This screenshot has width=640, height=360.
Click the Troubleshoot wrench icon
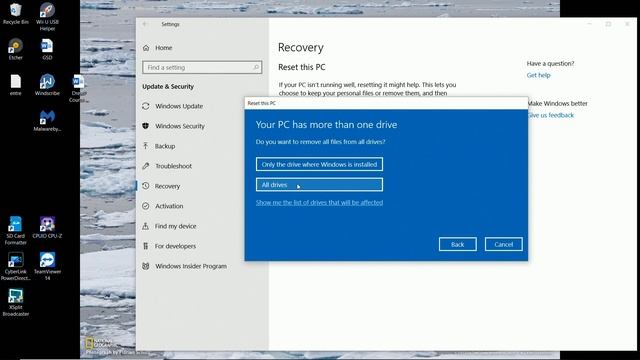click(146, 166)
